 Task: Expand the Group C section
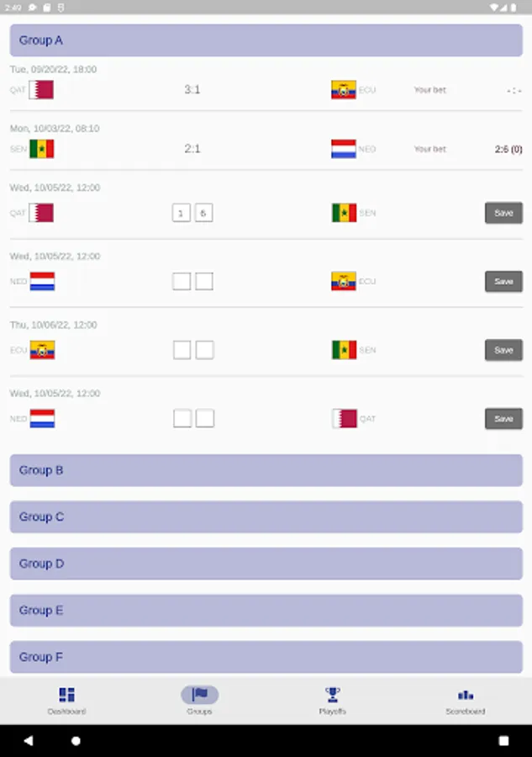coord(266,516)
